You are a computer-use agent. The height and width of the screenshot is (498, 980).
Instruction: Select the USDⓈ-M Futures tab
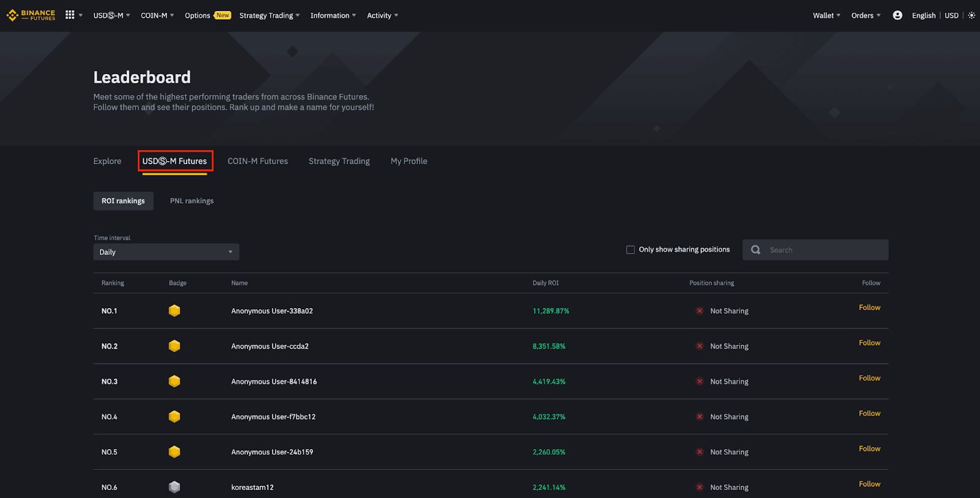coord(175,161)
